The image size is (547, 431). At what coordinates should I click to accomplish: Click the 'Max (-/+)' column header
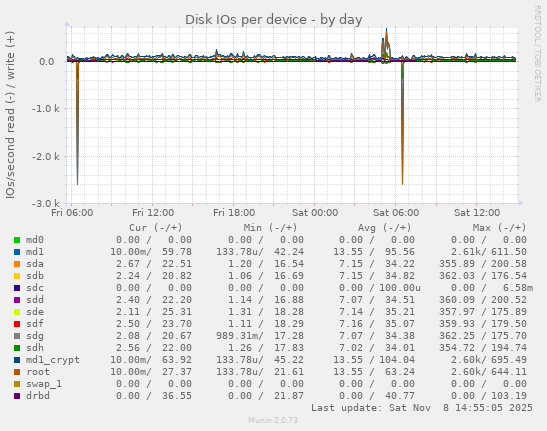coord(499,228)
